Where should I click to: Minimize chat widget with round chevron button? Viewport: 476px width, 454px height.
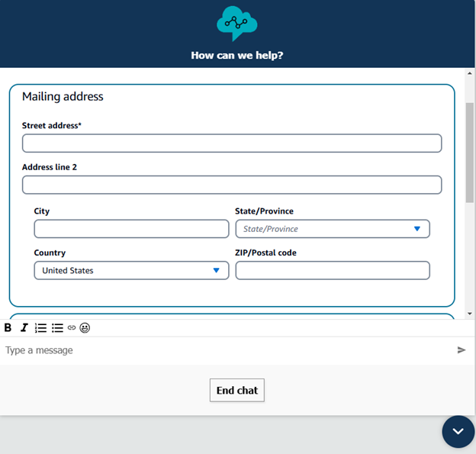coord(458,432)
